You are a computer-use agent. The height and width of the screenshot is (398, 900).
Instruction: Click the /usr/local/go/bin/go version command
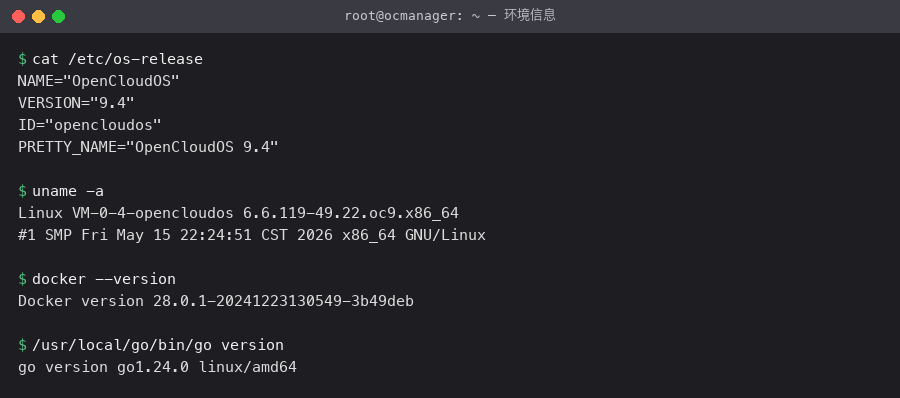point(158,345)
